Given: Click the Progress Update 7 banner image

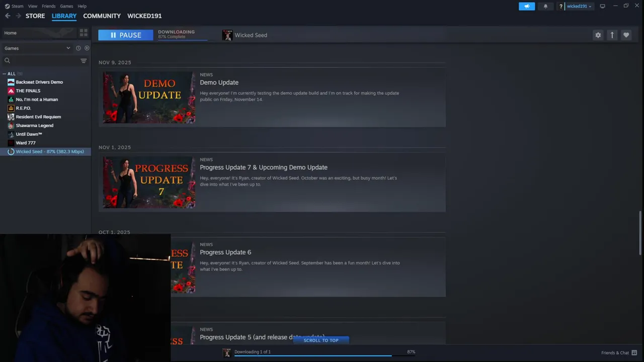Looking at the screenshot, I should click(149, 183).
